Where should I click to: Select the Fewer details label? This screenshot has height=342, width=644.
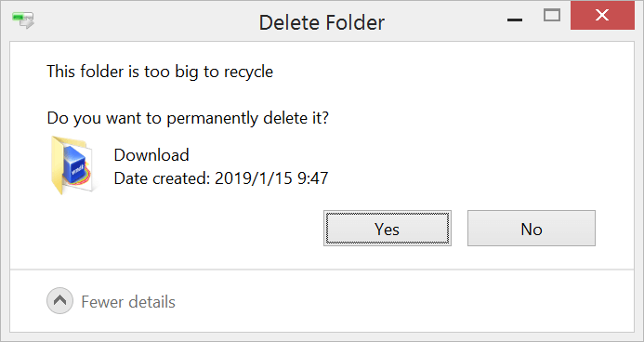[128, 302]
